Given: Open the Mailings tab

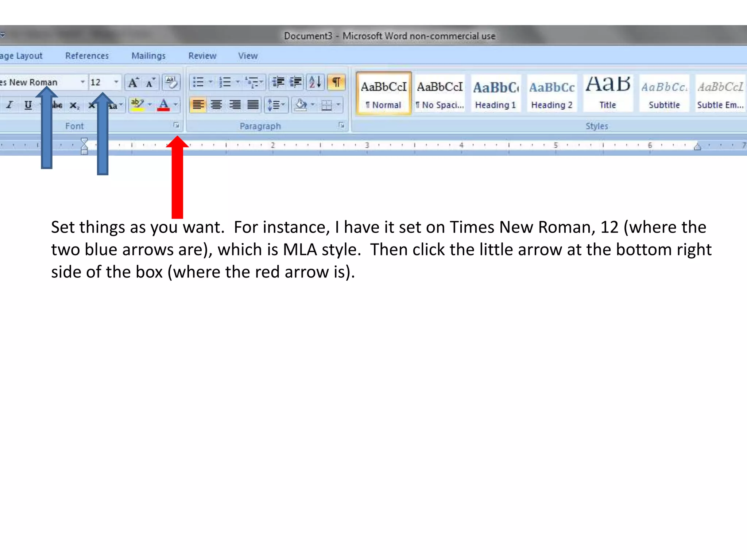Looking at the screenshot, I should pos(148,56).
